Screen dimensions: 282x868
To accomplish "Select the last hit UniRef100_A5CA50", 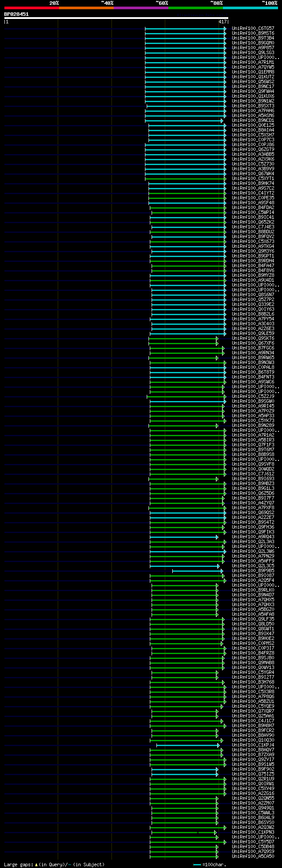I will pyautogui.click(x=253, y=856).
